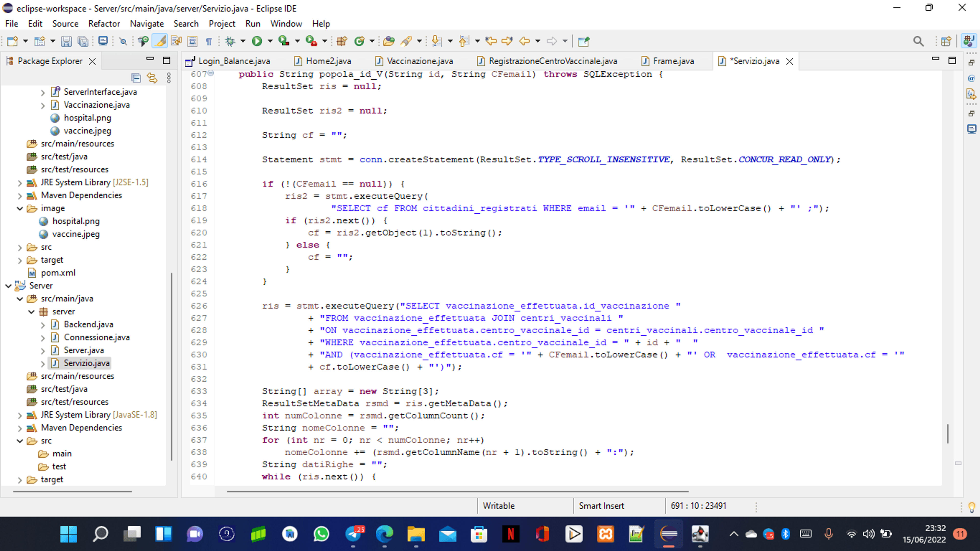Select hospital.png under image folder
Screen dimensions: 980x551
76,221
